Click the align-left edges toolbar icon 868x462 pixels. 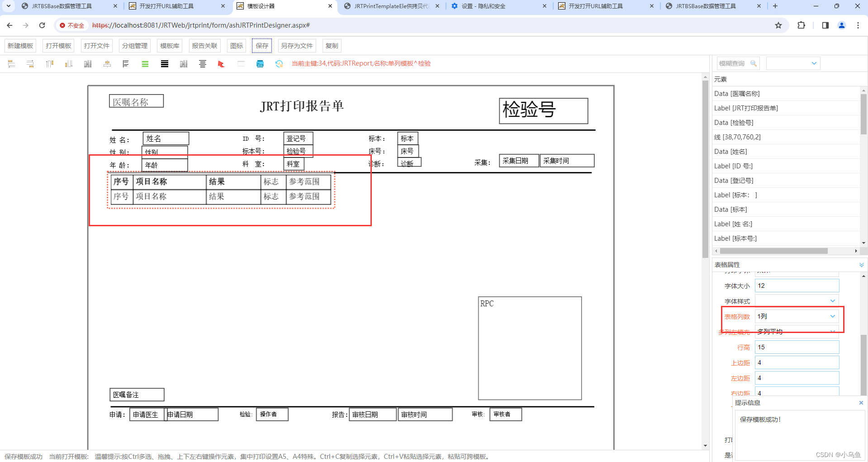(x=12, y=64)
